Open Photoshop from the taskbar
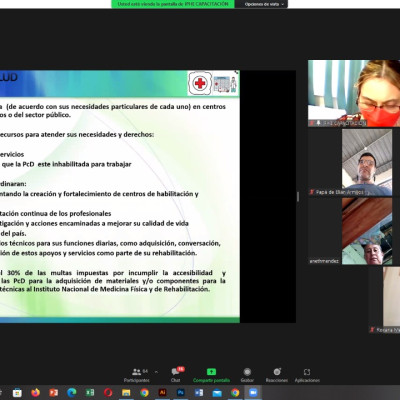The image size is (400, 400). [x=181, y=393]
